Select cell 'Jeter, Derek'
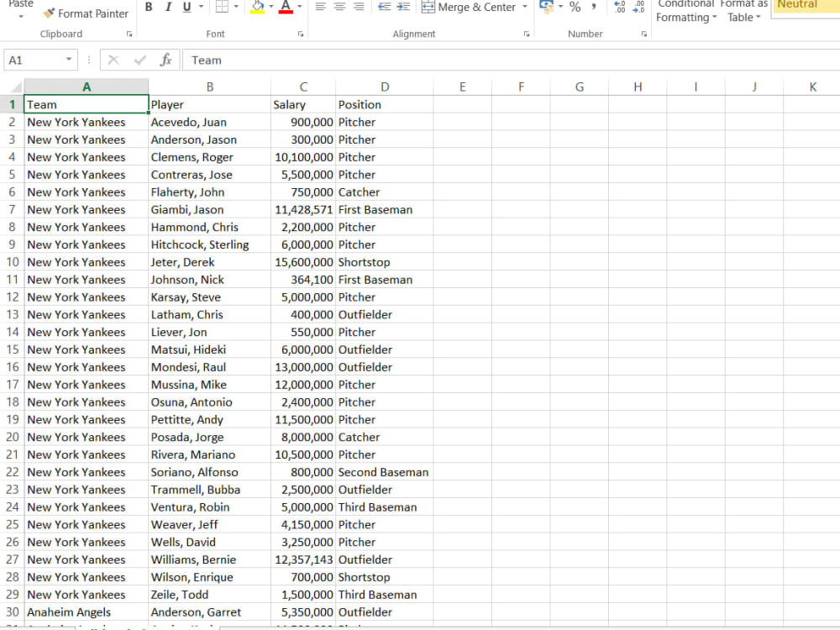The image size is (840, 630). tap(209, 262)
